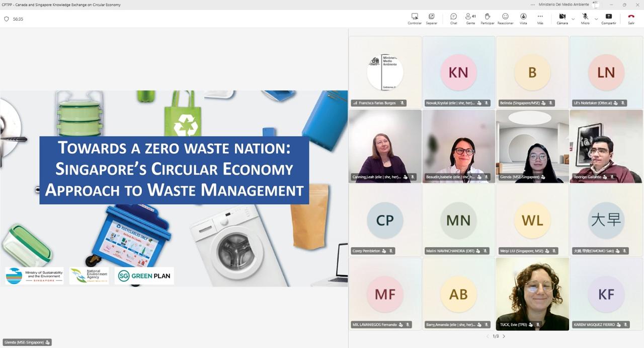Go to next participant page arrow
Viewport: 644px width, 348px height.
[504, 336]
